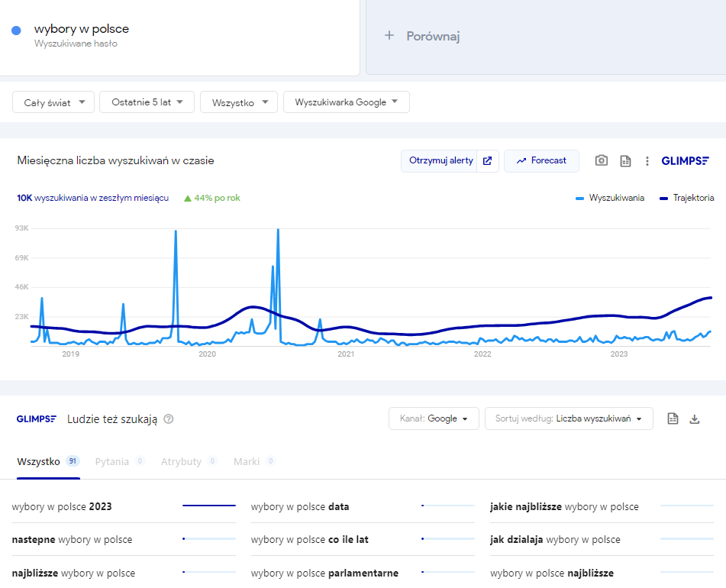This screenshot has height=588, width=726.
Task: Open related query wybory w polsce parlamentarne
Action: coord(324,573)
